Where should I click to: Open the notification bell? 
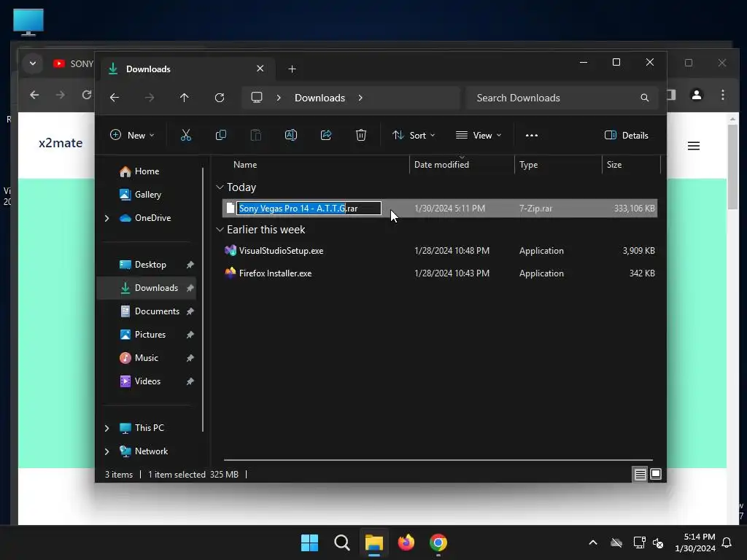[727, 542]
